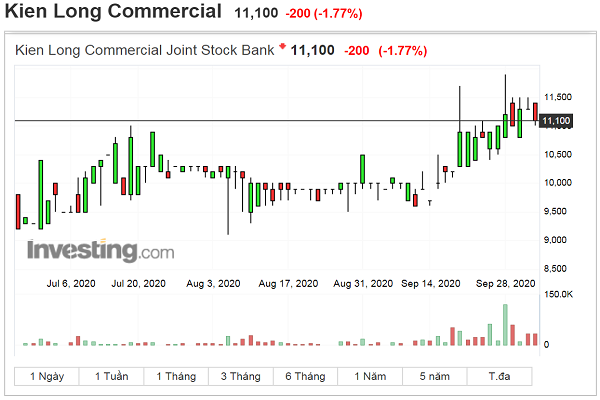Viewport: 600px width, 400px height.
Task: Select the 1 Tuần time range
Action: pyautogui.click(x=111, y=376)
